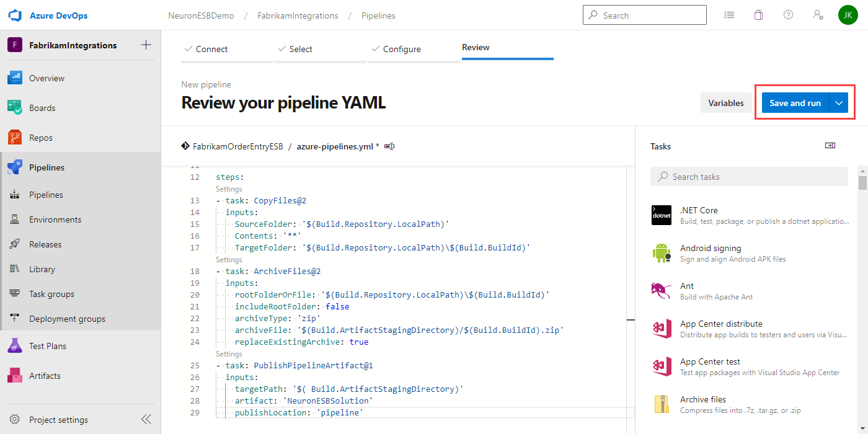Screen dimensions: 868x434
Task: Click the 'includeRootFolder: false' line
Action: pyautogui.click(x=292, y=307)
